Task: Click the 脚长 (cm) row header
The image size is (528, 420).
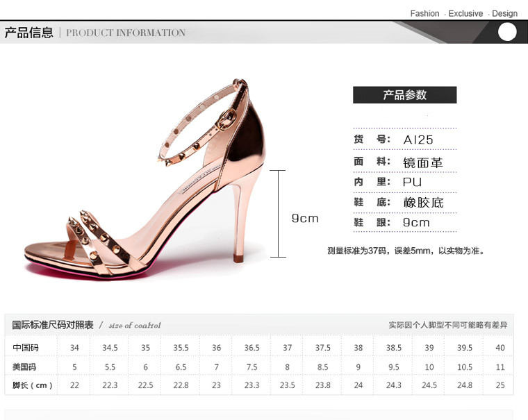Action: coord(33,385)
